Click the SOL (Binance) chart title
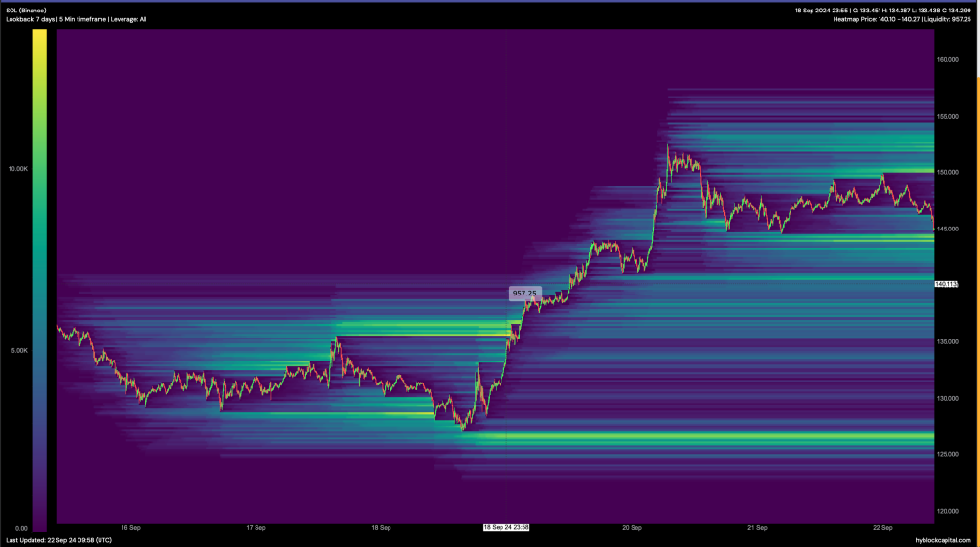 click(26, 11)
